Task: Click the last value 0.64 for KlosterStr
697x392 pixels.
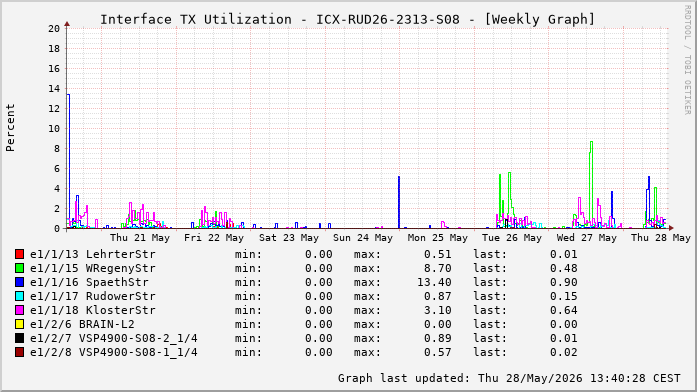Action: 564,310
